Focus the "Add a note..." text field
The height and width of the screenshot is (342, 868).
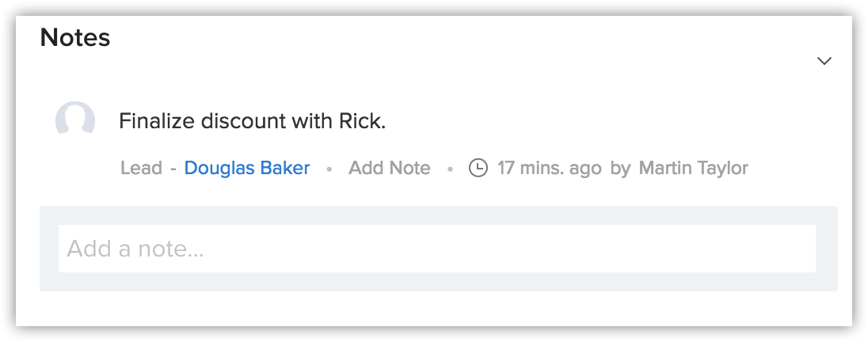(x=436, y=249)
